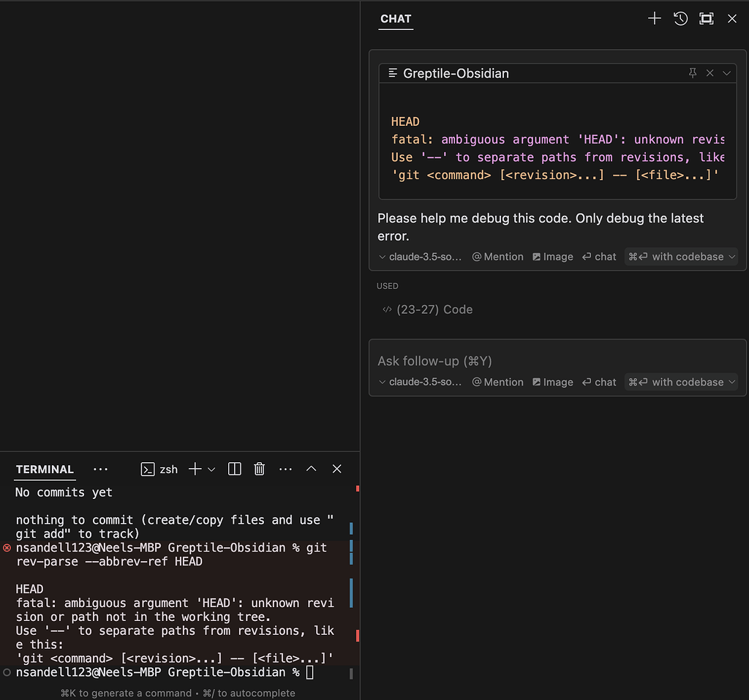Collapse the Greptile-Obsidian code block
749x700 pixels.
pos(726,73)
